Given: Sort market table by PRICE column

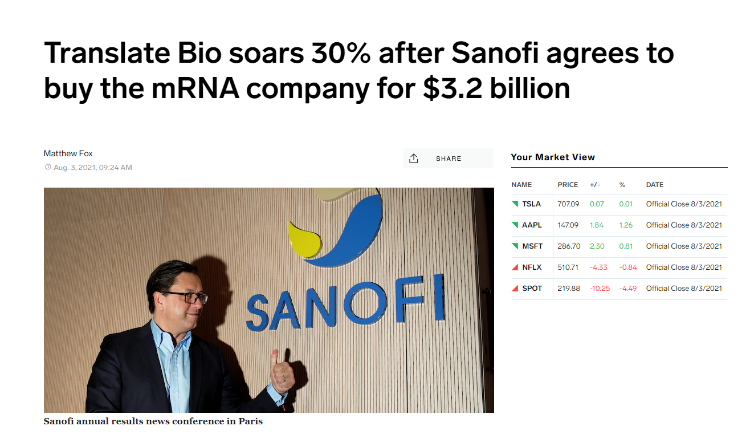Looking at the screenshot, I should pyautogui.click(x=568, y=185).
